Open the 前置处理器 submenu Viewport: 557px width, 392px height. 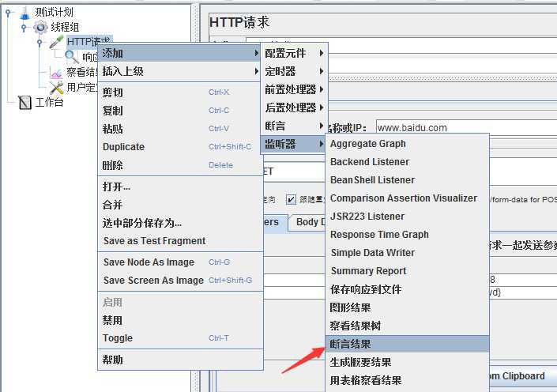click(294, 89)
